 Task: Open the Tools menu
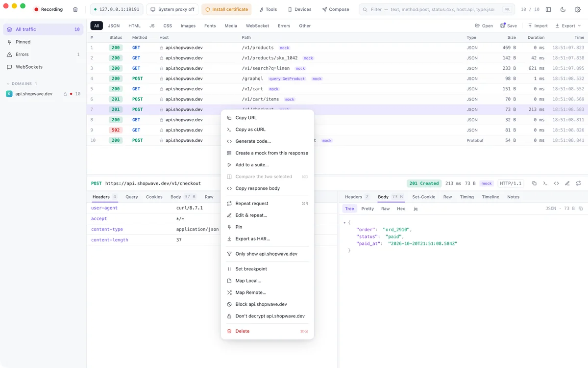(x=268, y=9)
